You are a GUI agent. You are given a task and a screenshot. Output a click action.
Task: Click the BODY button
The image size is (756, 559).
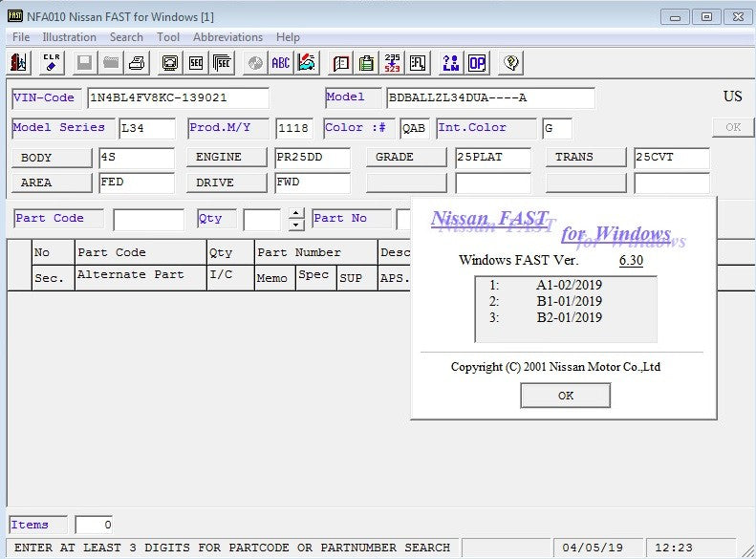click(52, 158)
